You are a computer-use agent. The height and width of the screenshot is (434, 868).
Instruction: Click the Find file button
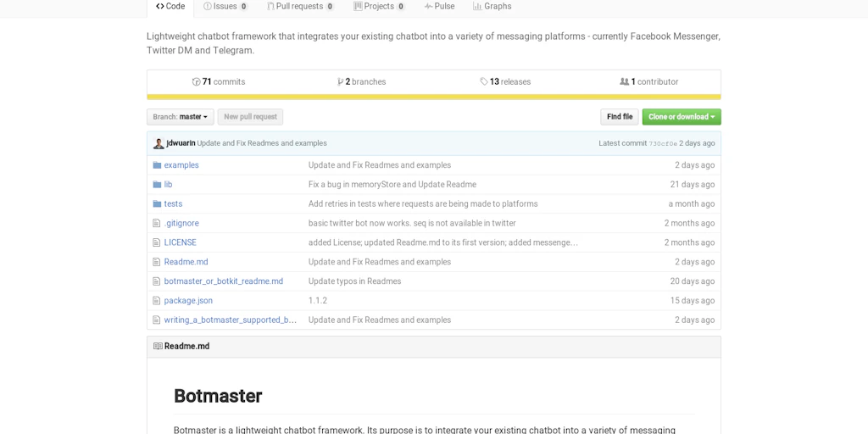pyautogui.click(x=620, y=117)
